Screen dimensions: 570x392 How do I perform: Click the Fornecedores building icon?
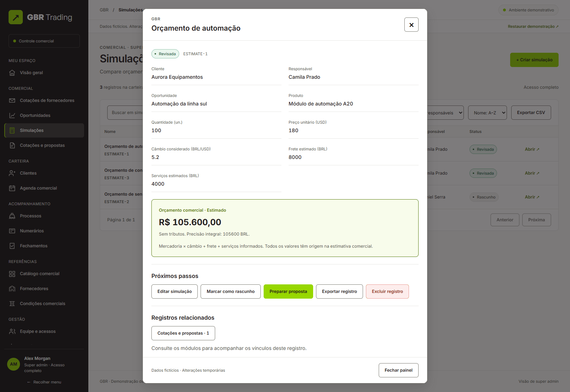click(x=12, y=289)
